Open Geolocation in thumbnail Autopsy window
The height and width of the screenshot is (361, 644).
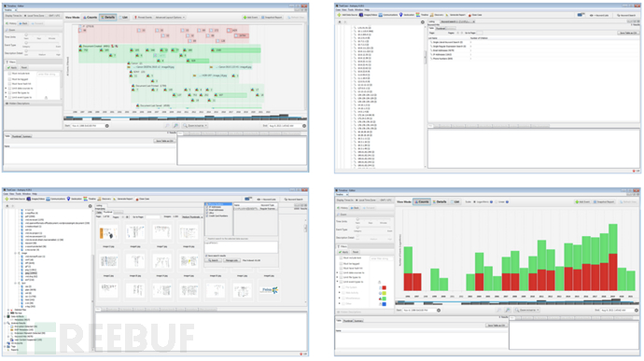(x=74, y=199)
